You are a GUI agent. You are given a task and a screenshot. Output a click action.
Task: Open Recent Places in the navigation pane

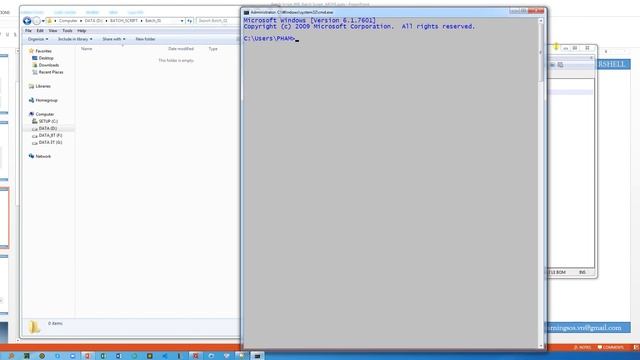pyautogui.click(x=51, y=72)
